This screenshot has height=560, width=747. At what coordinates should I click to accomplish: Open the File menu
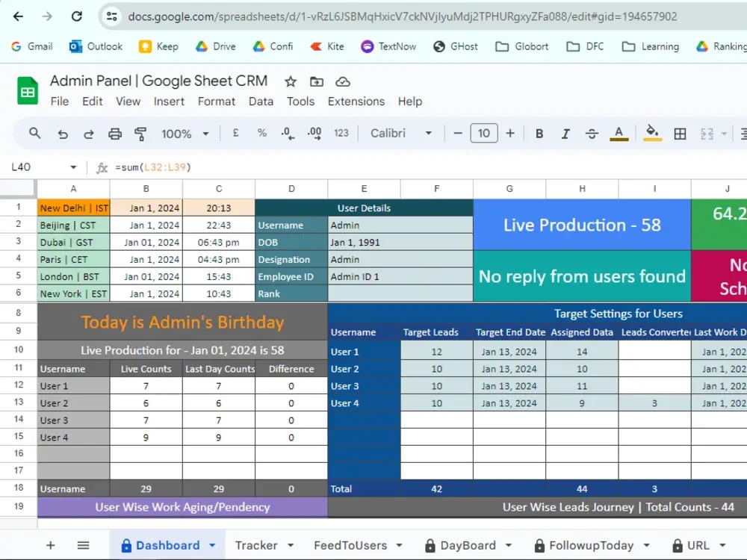(60, 102)
